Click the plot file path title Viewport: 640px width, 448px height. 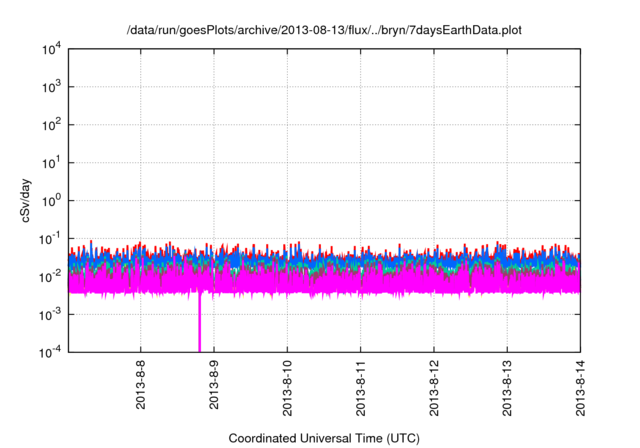coord(324,30)
